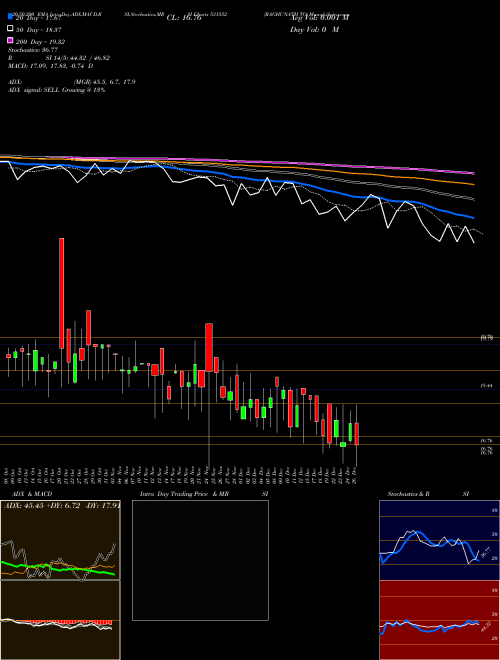The width and height of the screenshot is (500, 660).
Task: Select the '50 Day = 18.37' legend text
Action: click(x=39, y=30)
